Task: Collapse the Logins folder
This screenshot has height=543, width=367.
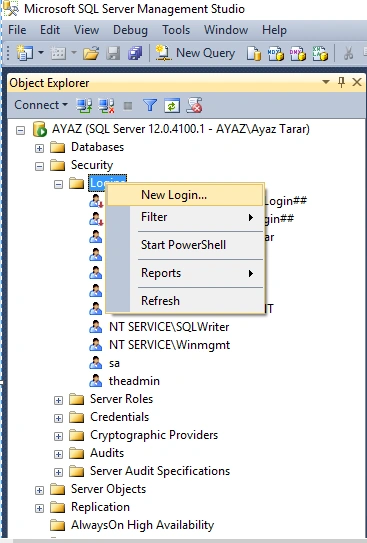Action: click(x=59, y=185)
